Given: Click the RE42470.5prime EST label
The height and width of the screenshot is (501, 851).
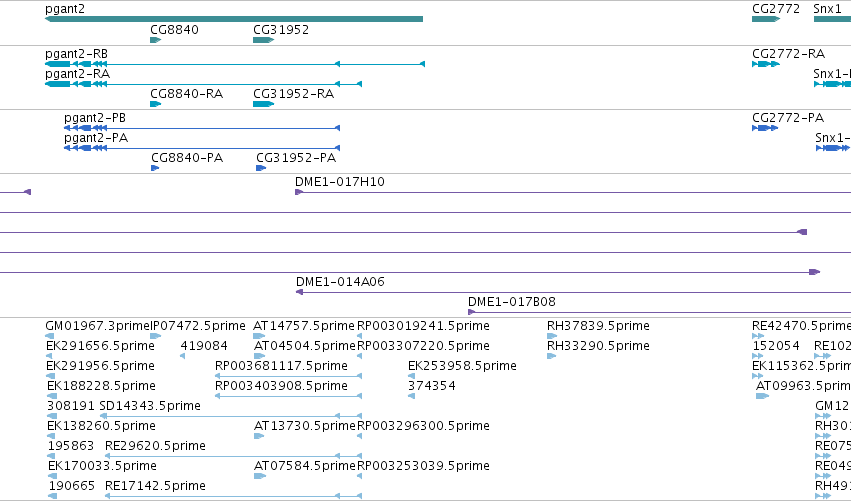Looking at the screenshot, I should pyautogui.click(x=801, y=326).
